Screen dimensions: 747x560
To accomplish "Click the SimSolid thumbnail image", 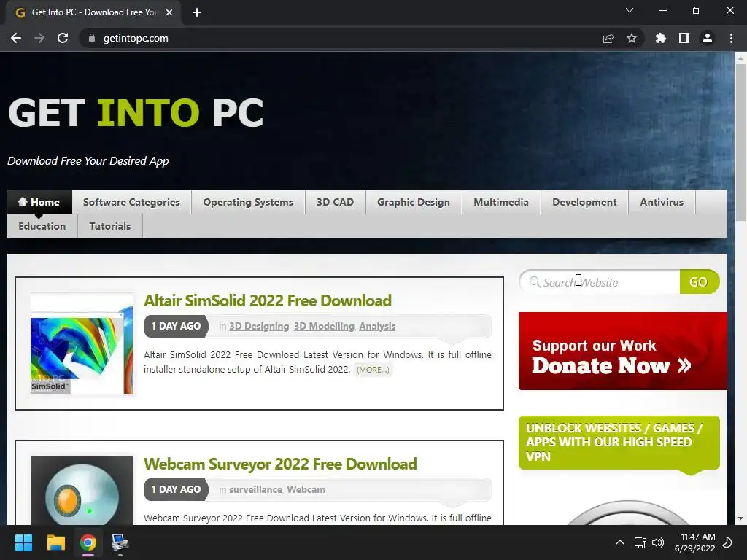I will point(82,344).
